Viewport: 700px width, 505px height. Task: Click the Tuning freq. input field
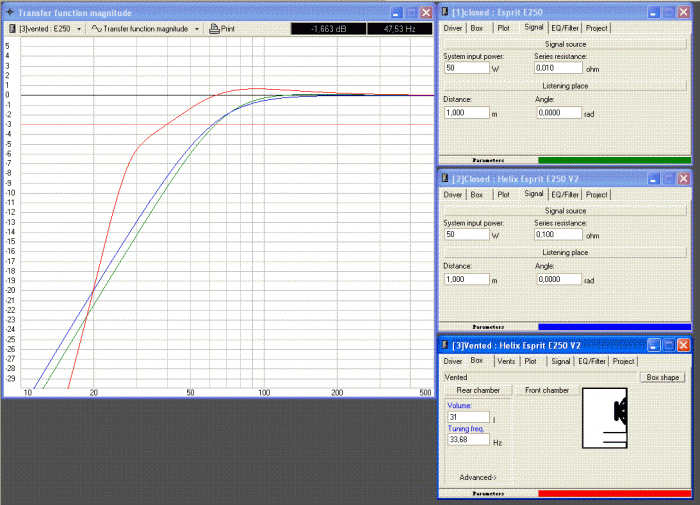click(x=467, y=439)
